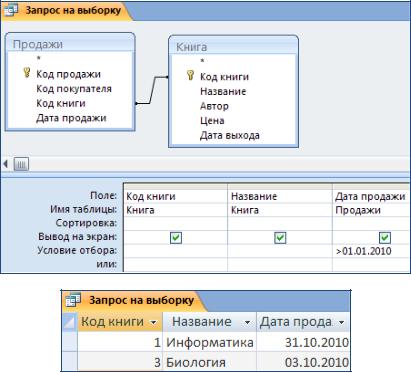Click the Вывод на экран row label
411x372 pixels.
click(x=78, y=237)
